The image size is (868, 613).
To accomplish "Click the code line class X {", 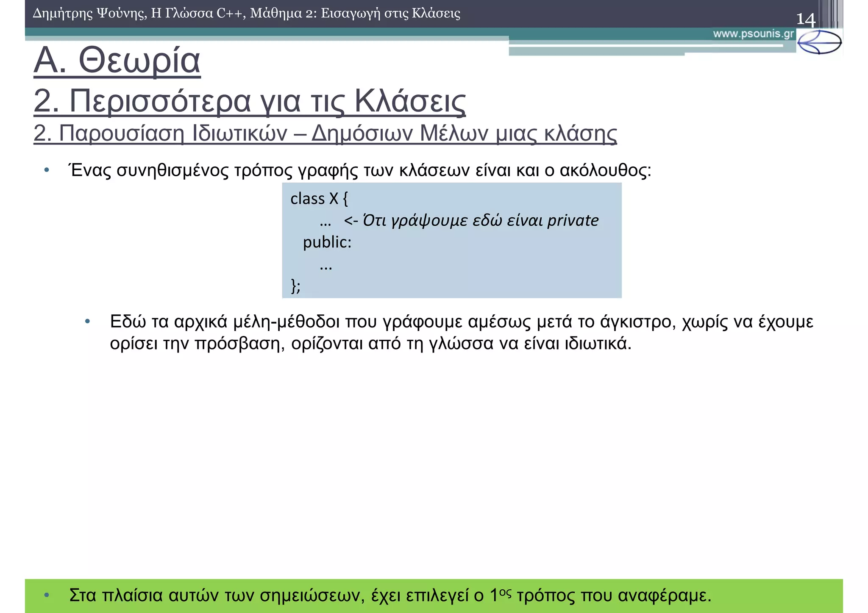I will 319,198.
